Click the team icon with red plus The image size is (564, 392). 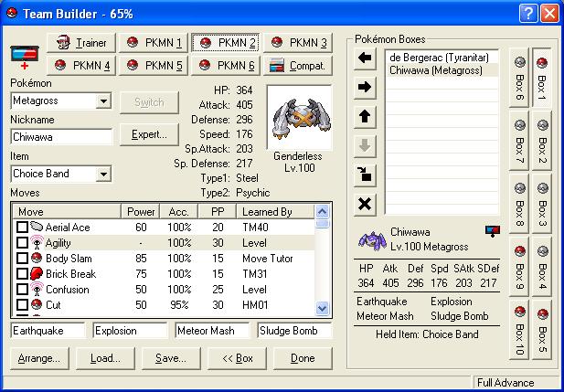click(25, 58)
